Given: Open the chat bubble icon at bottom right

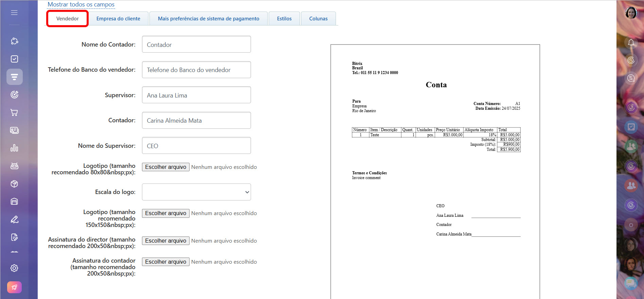Looking at the screenshot, I should click(631, 283).
